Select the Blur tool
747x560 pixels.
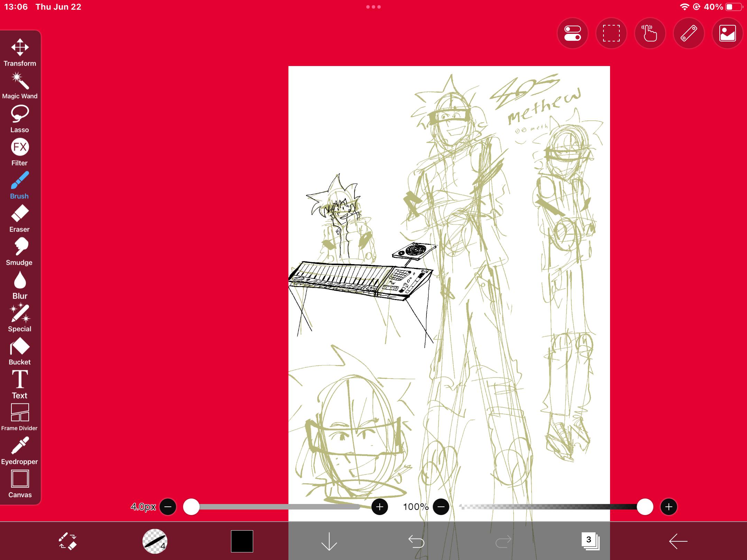pos(20,285)
